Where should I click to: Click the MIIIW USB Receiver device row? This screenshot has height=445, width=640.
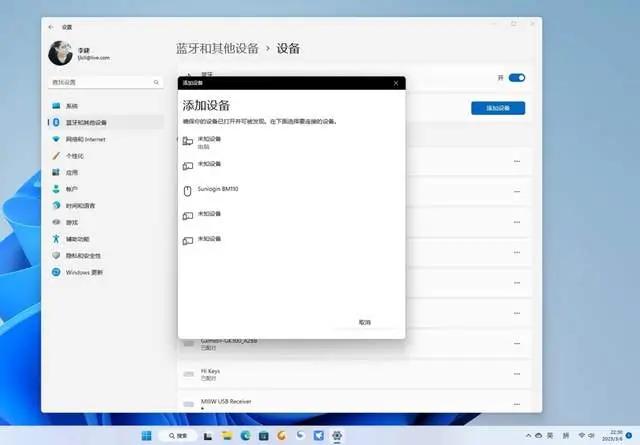click(x=354, y=403)
